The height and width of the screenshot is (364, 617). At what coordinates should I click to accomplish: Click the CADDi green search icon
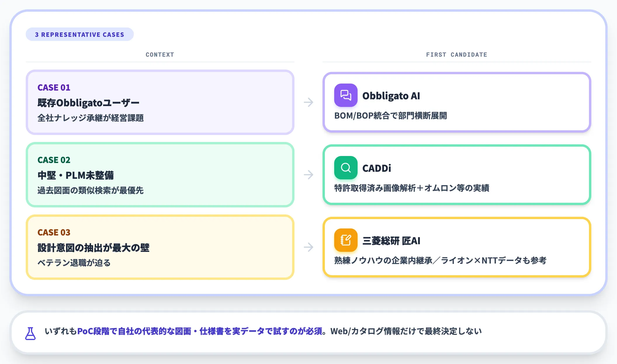(346, 168)
